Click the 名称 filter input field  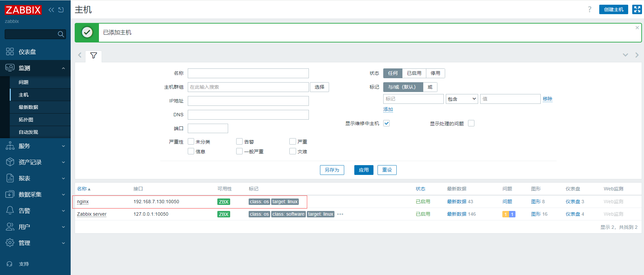[248, 73]
